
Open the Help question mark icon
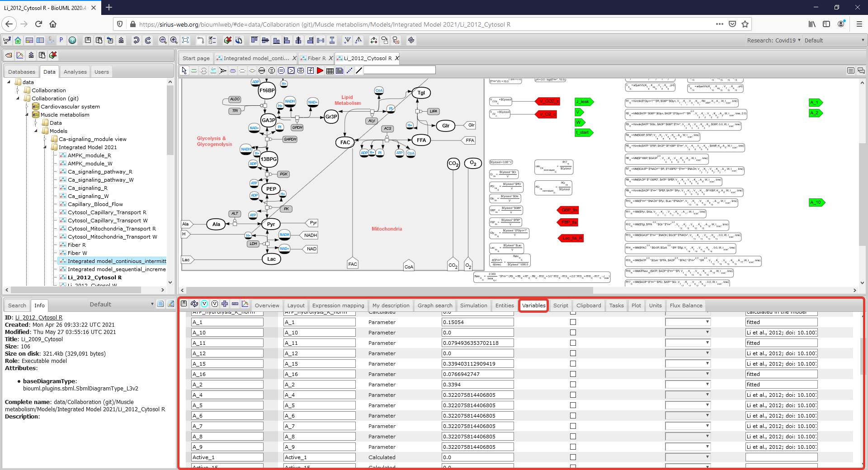pyautogui.click(x=72, y=40)
